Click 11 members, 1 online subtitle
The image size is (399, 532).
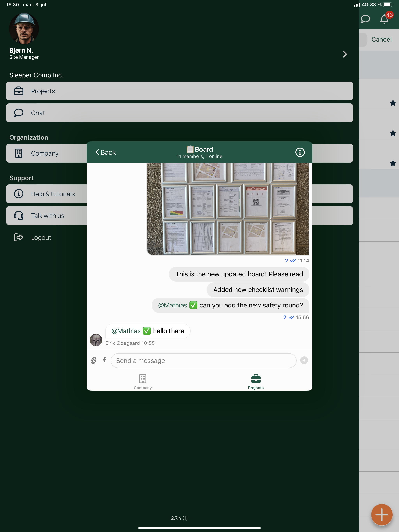point(199,156)
